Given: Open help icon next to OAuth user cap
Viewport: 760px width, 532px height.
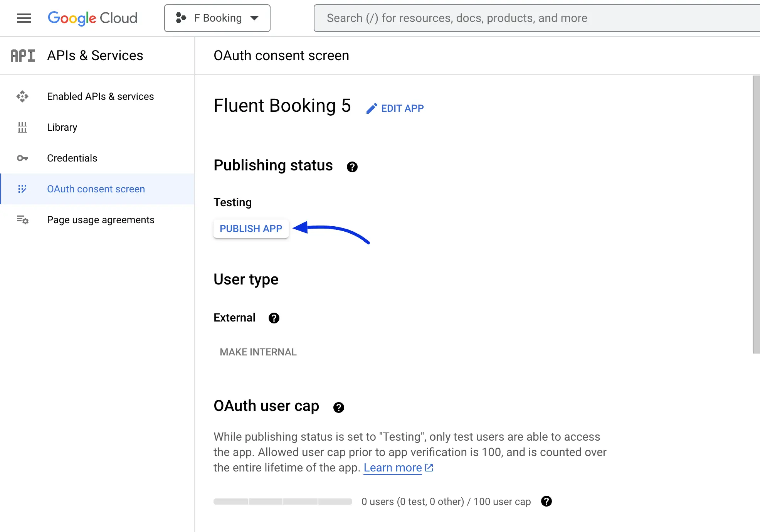Looking at the screenshot, I should [x=338, y=407].
